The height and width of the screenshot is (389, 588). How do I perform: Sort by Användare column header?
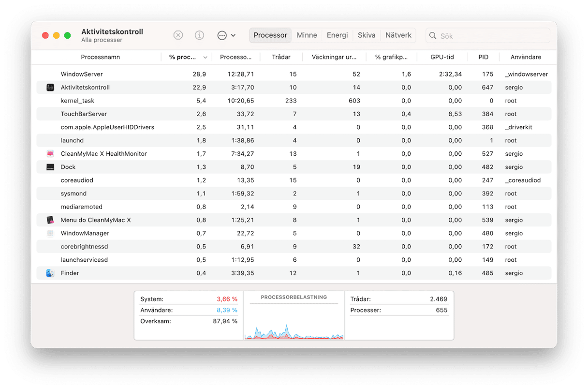[x=526, y=57]
